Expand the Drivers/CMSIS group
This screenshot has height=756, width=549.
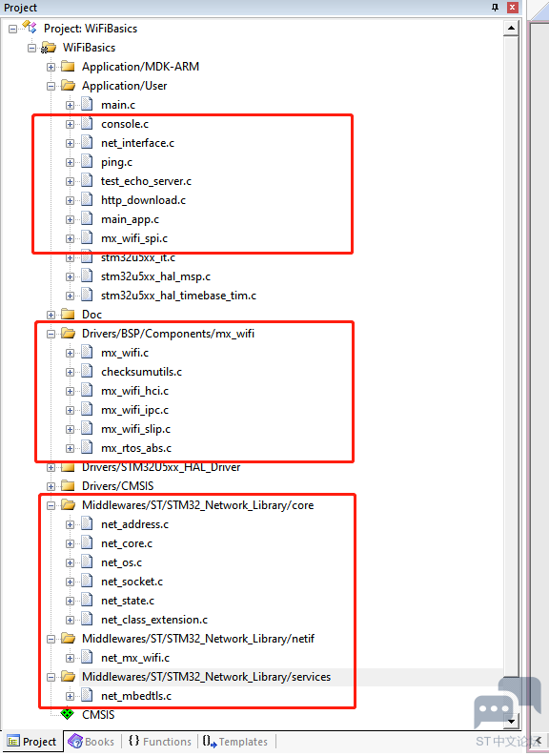pyautogui.click(x=51, y=486)
